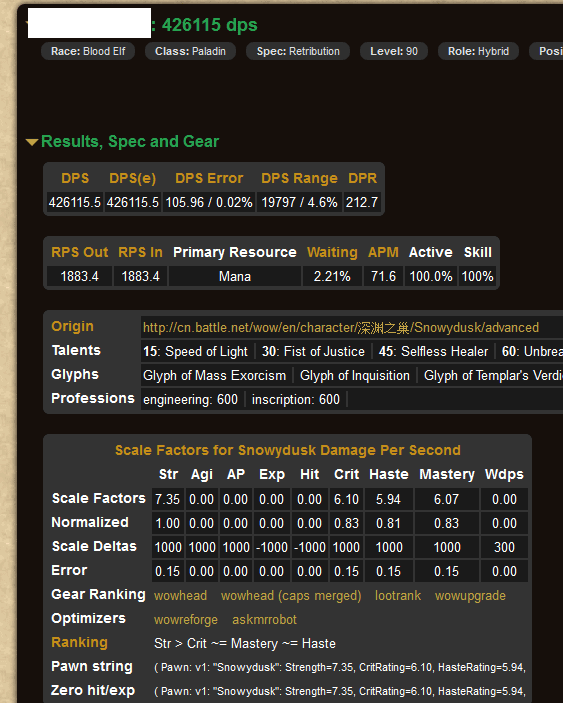The height and width of the screenshot is (703, 563).
Task: Click the Ranking label
Action: [79, 642]
